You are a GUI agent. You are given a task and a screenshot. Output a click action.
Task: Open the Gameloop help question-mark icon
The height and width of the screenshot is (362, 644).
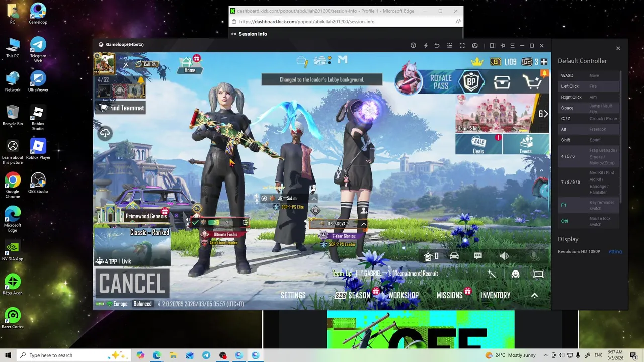click(x=413, y=45)
